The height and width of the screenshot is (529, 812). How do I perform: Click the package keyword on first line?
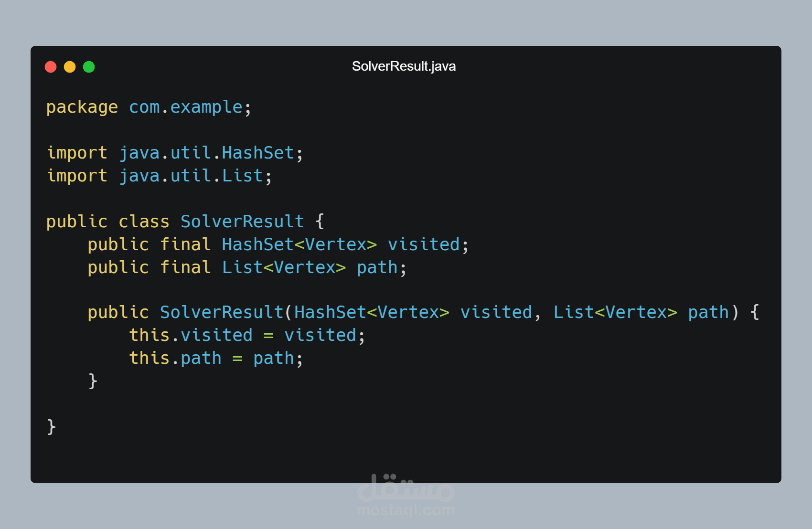(82, 107)
